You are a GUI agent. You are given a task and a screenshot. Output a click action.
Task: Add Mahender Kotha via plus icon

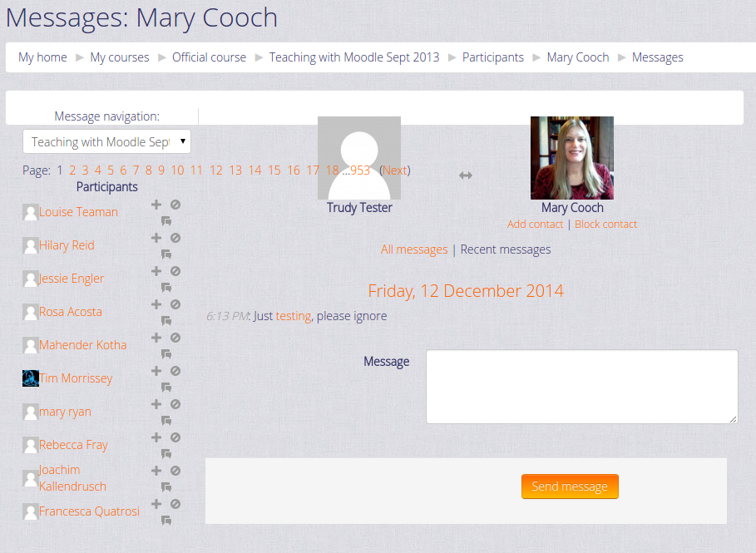click(x=156, y=338)
